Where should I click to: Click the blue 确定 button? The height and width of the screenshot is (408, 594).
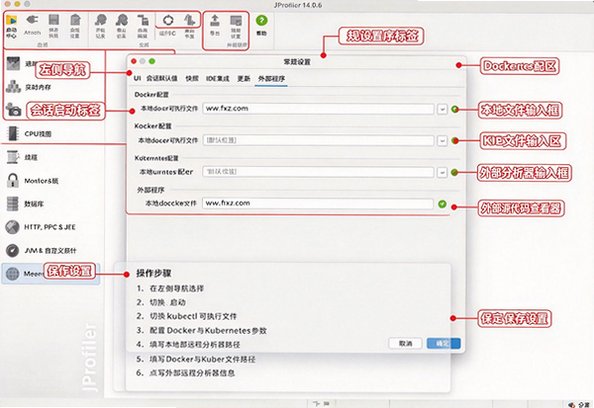pos(444,344)
